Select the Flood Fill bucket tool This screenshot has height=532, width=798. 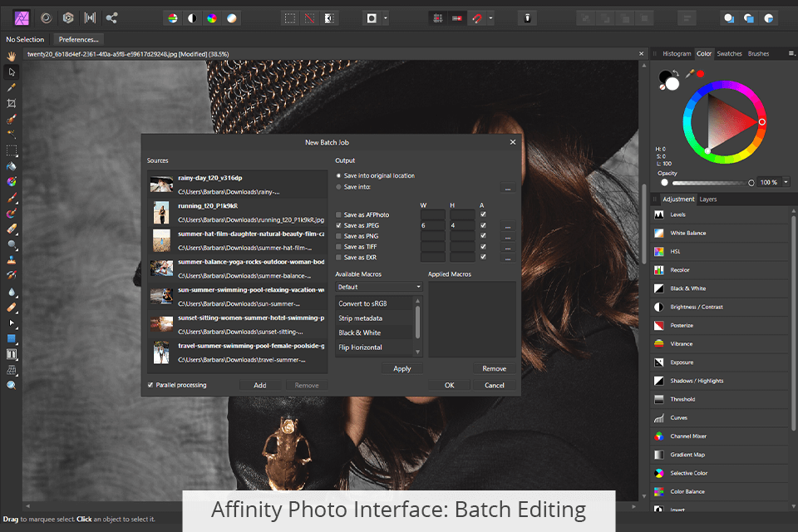[x=11, y=166]
